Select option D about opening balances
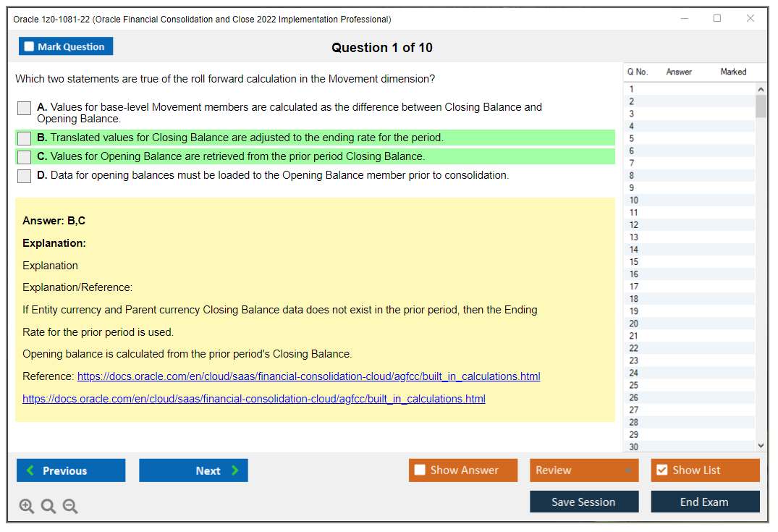778x532 pixels. click(25, 176)
